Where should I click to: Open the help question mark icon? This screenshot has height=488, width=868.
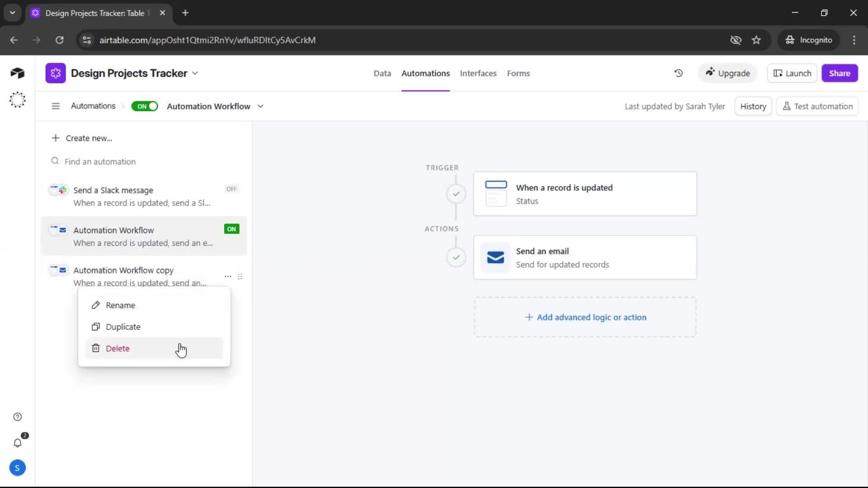click(17, 417)
